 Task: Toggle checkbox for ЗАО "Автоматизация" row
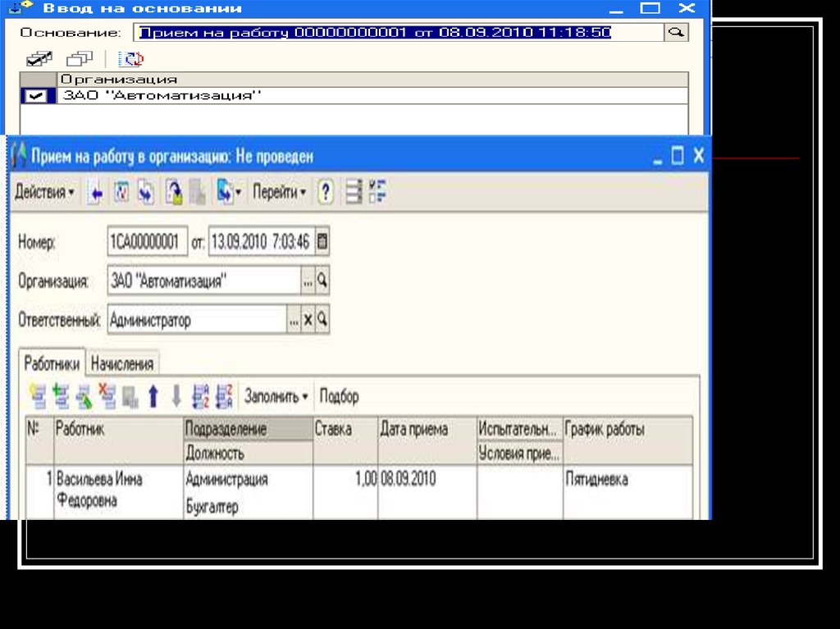click(x=39, y=96)
